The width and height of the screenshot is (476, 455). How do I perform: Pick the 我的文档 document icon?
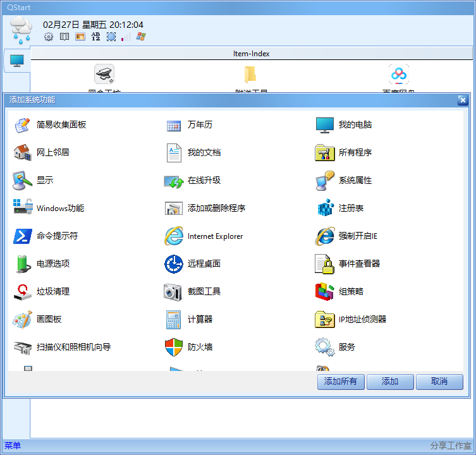[x=174, y=153]
